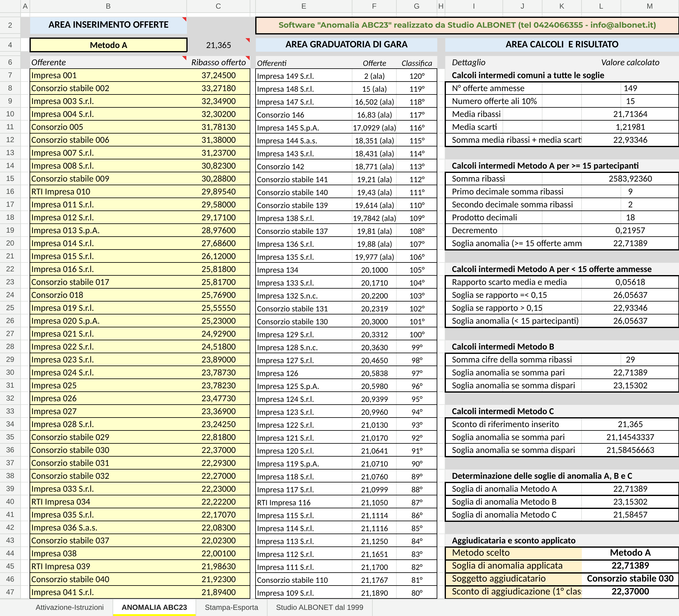The image size is (679, 616).
Task: Click the Impresa 001 offerente cell
Action: coord(109,75)
